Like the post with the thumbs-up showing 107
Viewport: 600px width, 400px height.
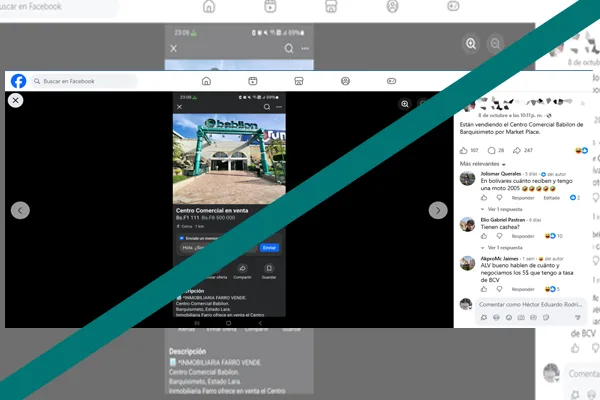click(x=463, y=150)
